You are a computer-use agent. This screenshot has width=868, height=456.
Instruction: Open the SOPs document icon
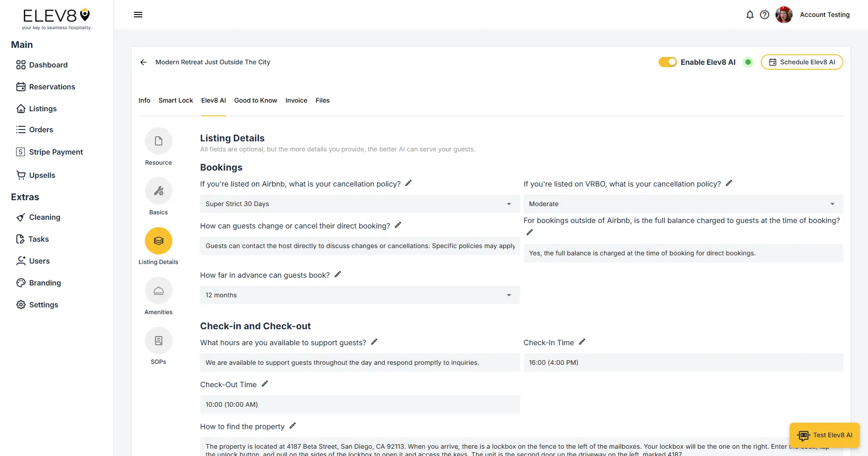click(x=158, y=341)
